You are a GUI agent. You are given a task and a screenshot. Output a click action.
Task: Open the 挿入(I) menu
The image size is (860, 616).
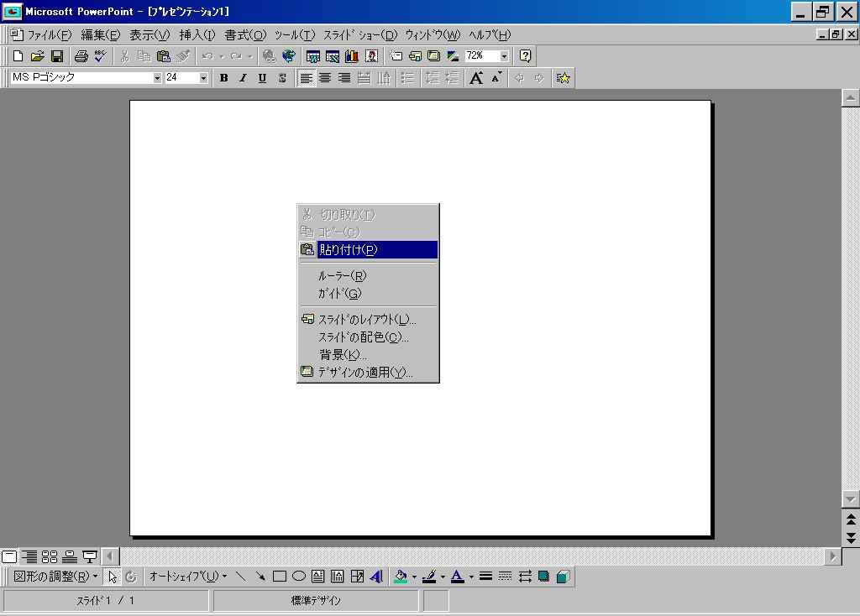pos(197,35)
